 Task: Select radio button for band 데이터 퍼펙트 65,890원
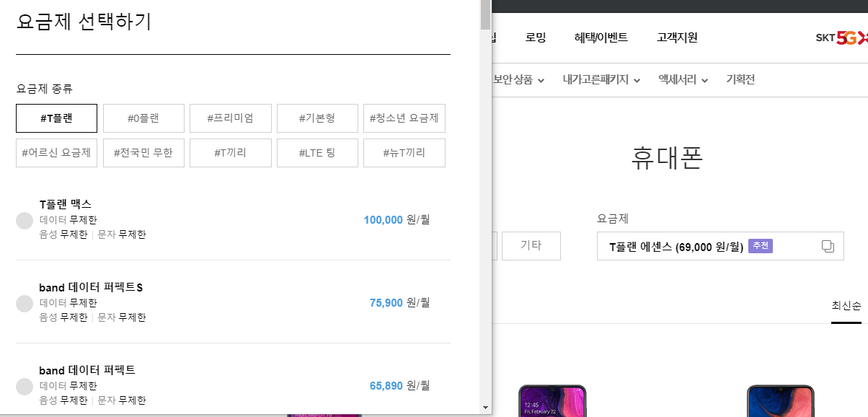click(x=25, y=387)
